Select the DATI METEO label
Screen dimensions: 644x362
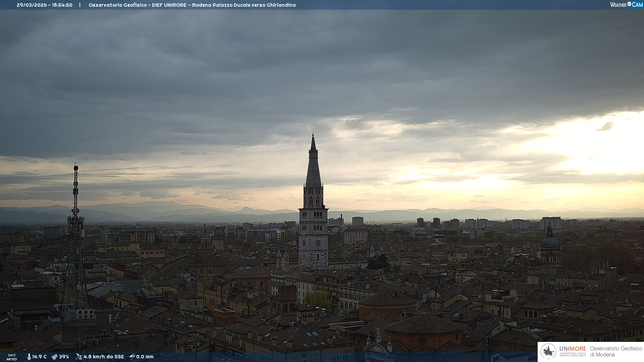(12, 357)
